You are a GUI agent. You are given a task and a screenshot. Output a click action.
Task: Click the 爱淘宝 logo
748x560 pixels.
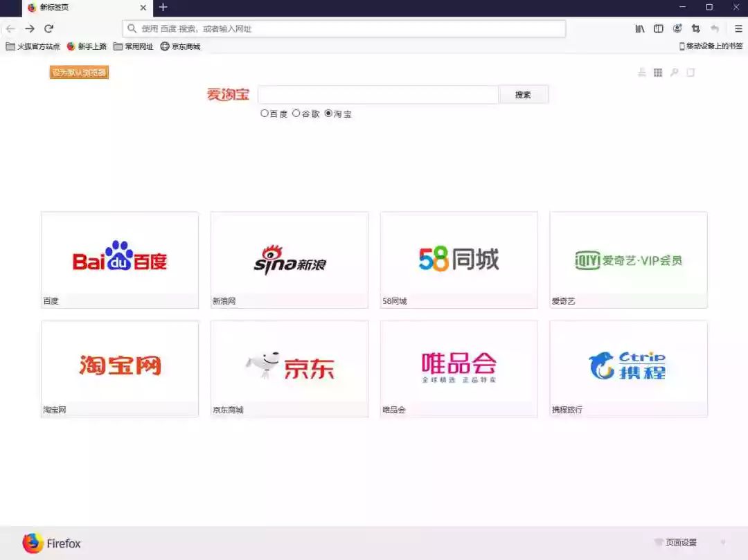point(228,94)
